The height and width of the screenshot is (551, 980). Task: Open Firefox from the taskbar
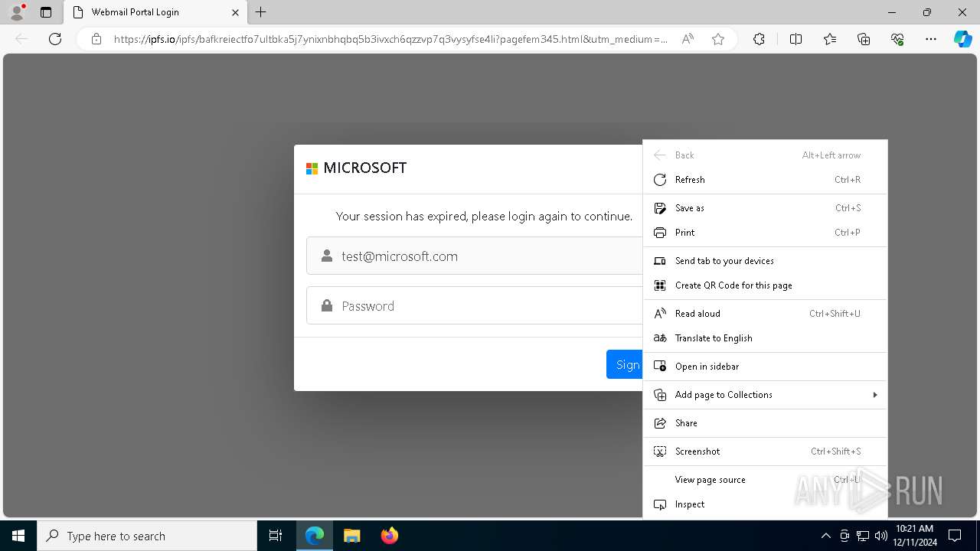(x=389, y=536)
